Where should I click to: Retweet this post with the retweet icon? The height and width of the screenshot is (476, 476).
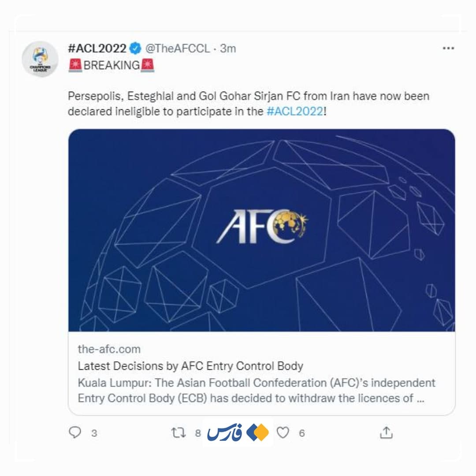tap(178, 433)
